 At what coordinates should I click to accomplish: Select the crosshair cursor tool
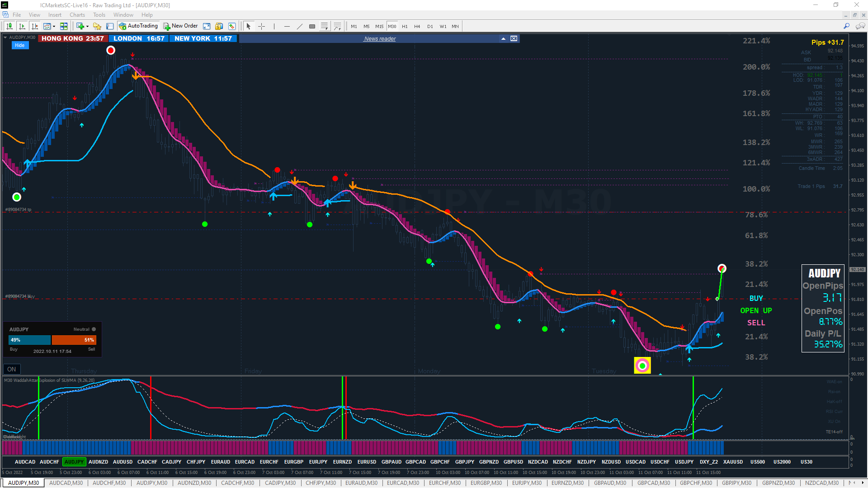click(261, 26)
